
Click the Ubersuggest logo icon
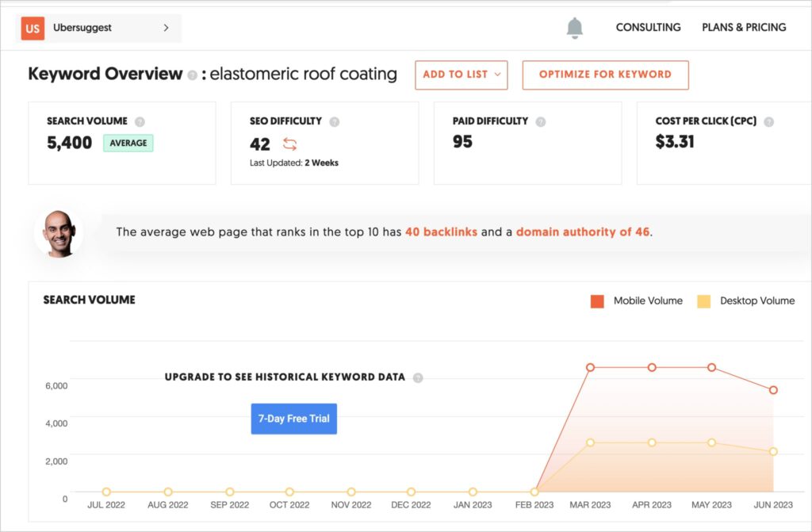point(32,28)
